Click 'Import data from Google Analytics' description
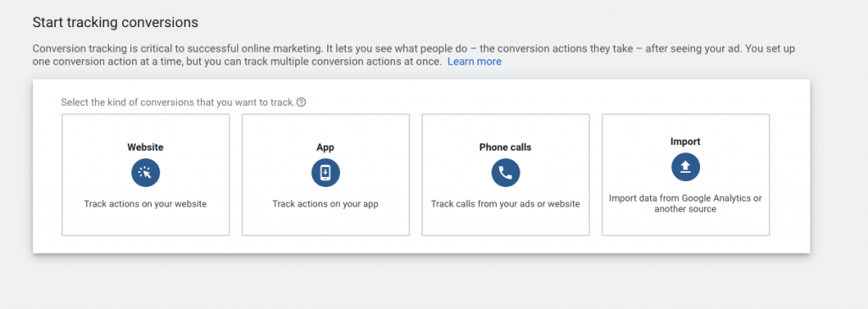The width and height of the screenshot is (868, 309). tap(685, 203)
